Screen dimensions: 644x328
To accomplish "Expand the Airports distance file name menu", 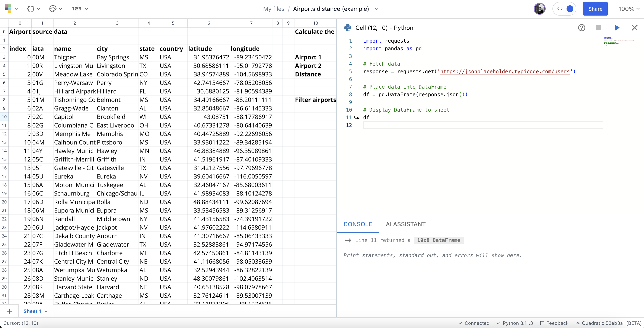I will point(376,9).
